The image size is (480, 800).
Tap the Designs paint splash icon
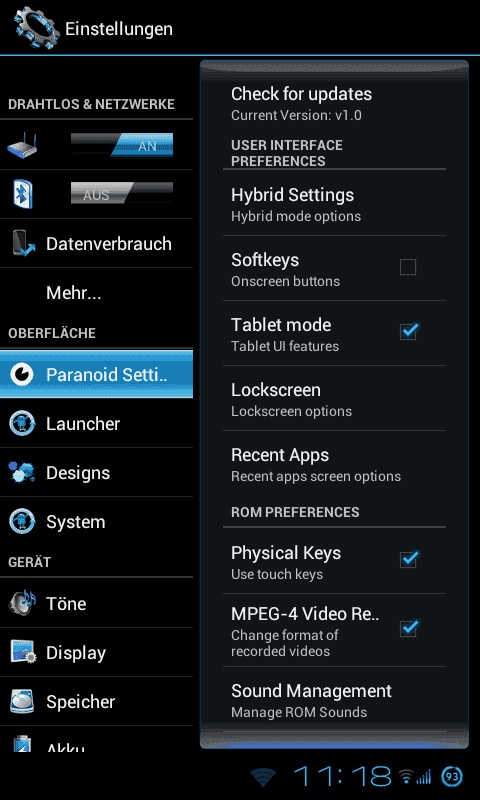pyautogui.click(x=22, y=472)
